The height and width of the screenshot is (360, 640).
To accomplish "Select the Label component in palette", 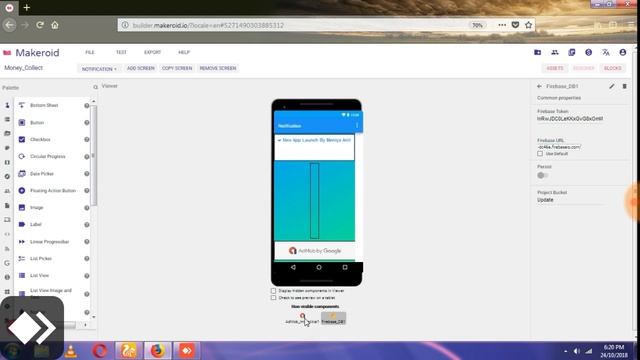I will (36, 224).
